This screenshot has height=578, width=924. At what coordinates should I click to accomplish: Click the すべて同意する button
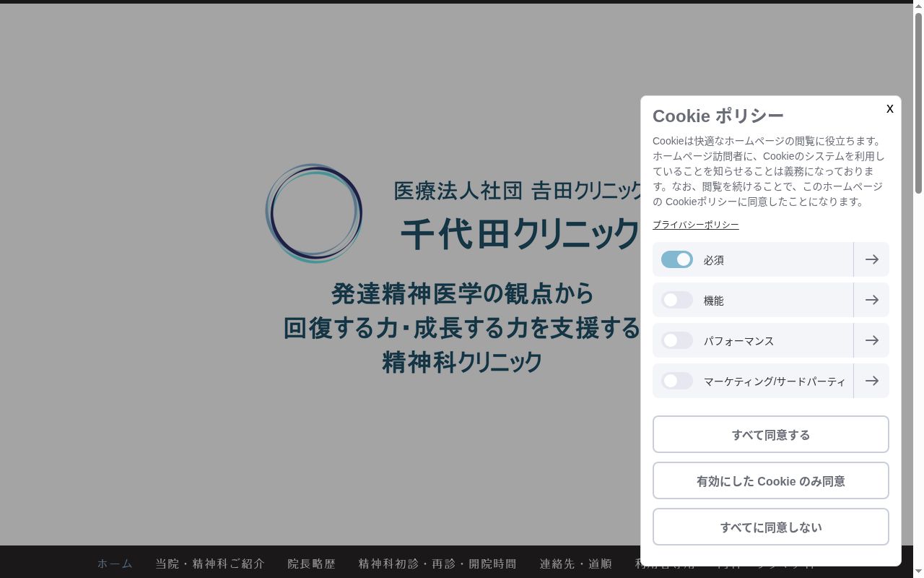pyautogui.click(x=771, y=434)
